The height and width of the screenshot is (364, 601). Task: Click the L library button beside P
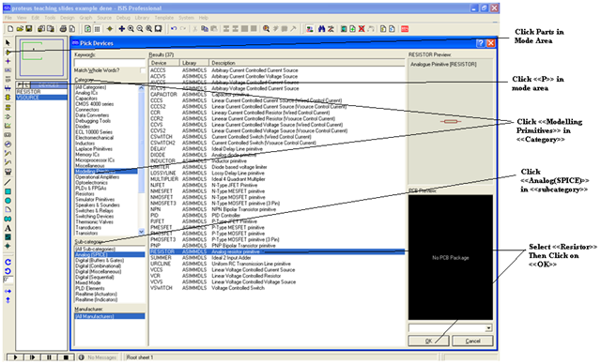coord(26,85)
